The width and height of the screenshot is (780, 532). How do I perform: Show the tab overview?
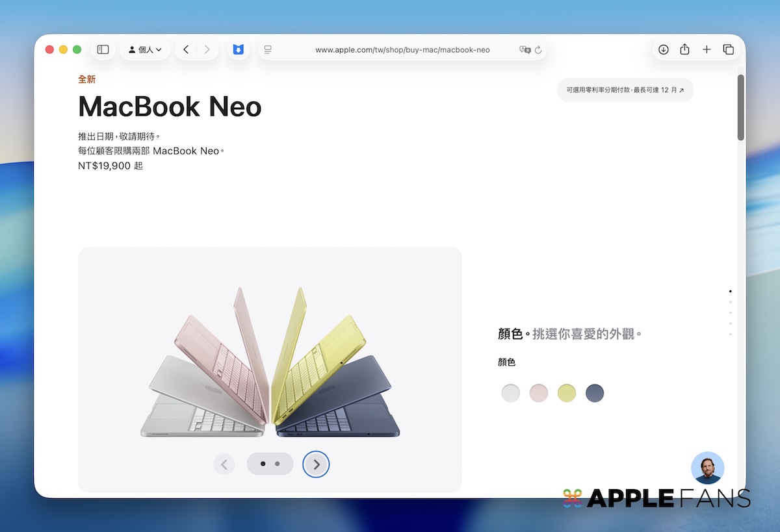click(x=728, y=49)
